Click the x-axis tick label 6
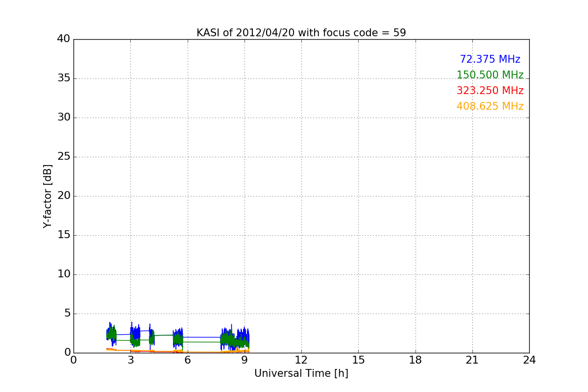This screenshot has height=392, width=588. click(x=188, y=360)
